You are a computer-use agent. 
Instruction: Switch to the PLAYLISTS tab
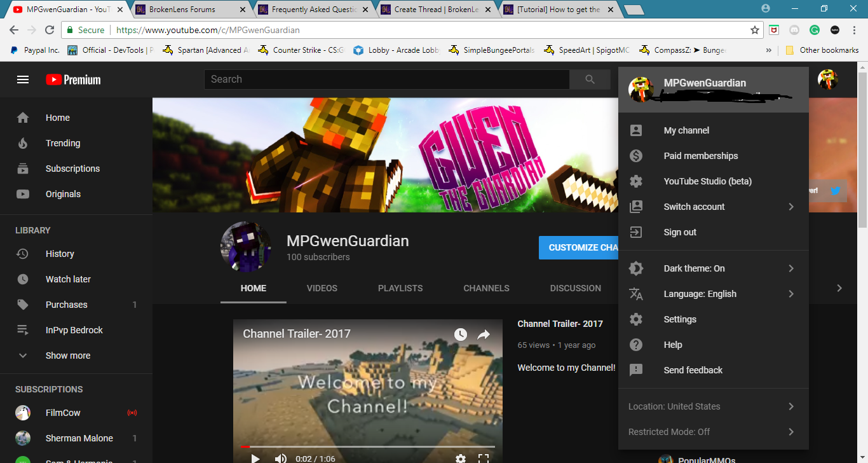coord(400,288)
